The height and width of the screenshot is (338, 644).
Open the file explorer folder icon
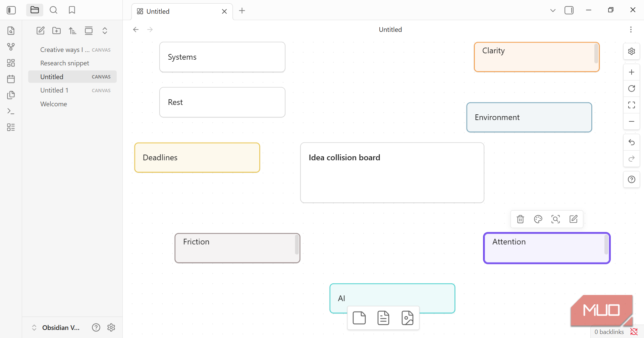35,10
